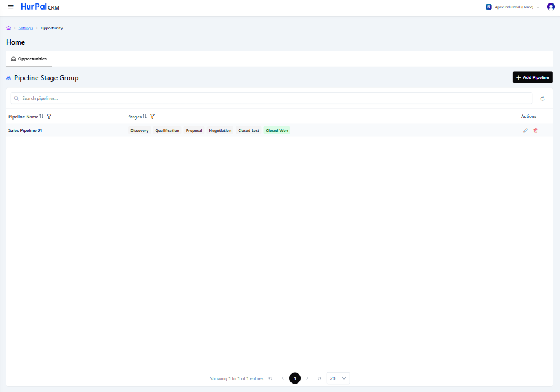This screenshot has width=560, height=392.
Task: Click the Negotiation stage tag
Action: (x=220, y=130)
